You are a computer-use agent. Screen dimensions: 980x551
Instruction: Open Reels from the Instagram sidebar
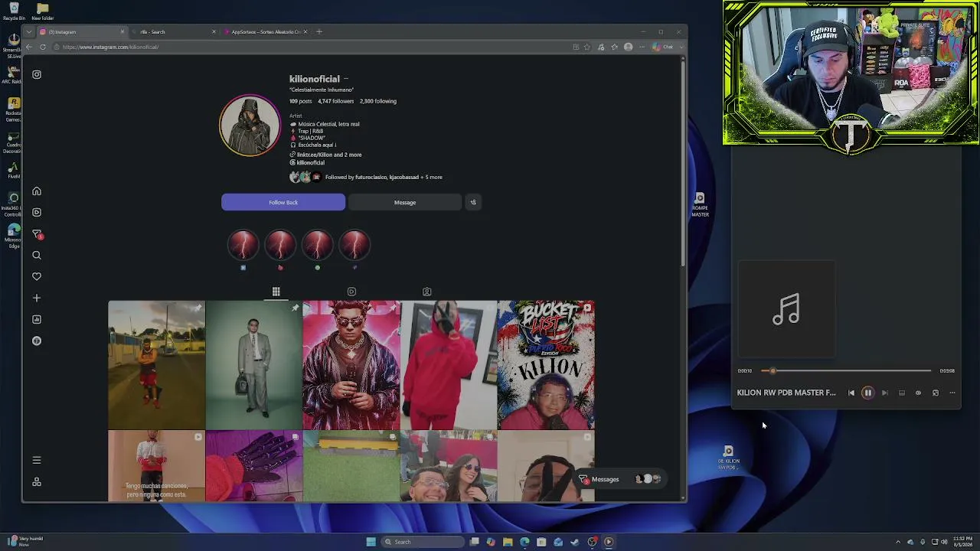pyautogui.click(x=37, y=212)
